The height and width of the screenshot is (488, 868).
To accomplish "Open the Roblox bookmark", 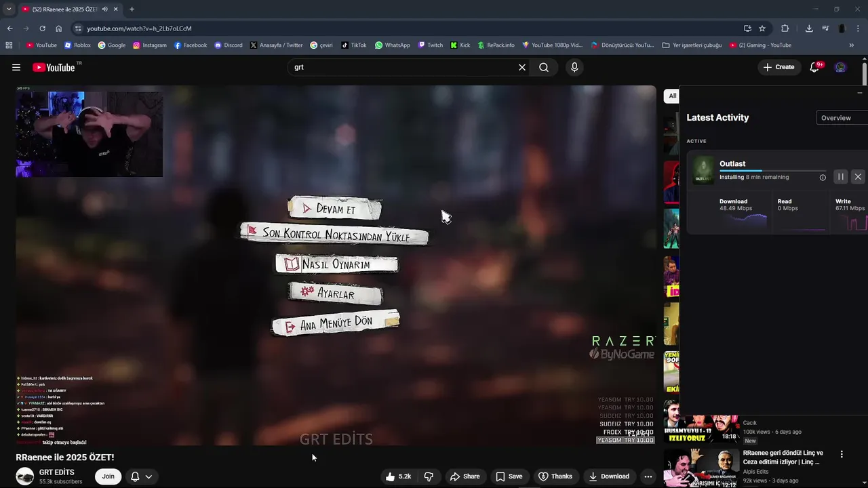I will click(77, 45).
